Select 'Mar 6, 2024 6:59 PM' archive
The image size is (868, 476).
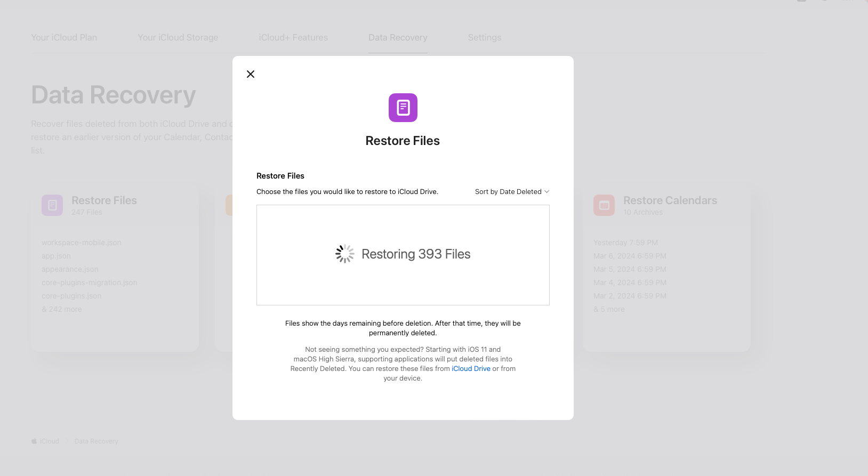tap(630, 256)
